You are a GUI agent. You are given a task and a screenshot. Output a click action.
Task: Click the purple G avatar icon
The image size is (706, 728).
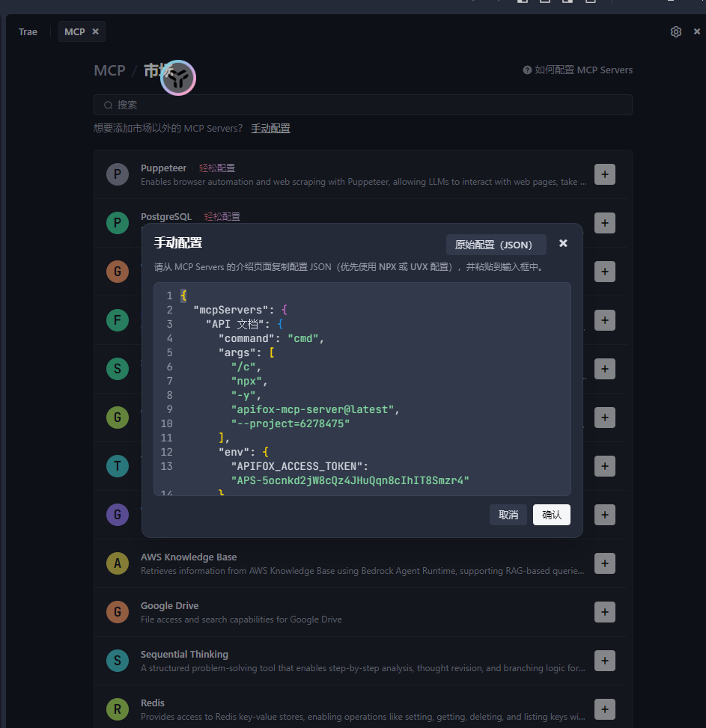click(x=118, y=515)
